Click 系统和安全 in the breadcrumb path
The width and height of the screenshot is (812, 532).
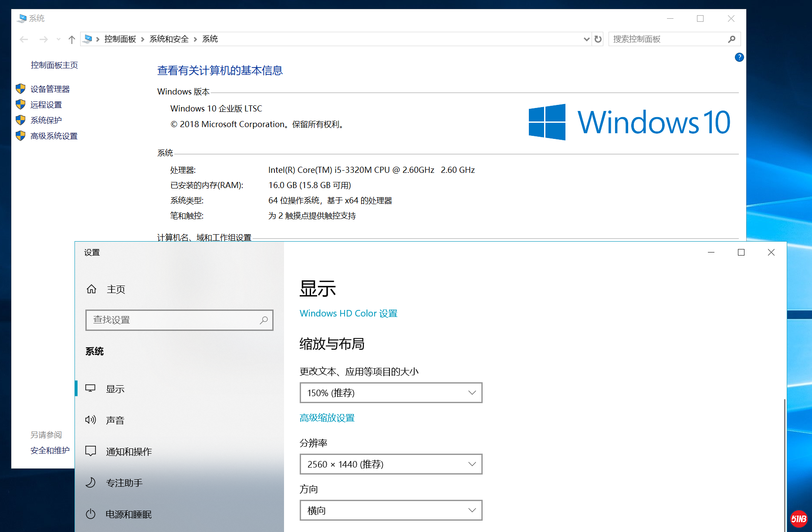tap(169, 39)
